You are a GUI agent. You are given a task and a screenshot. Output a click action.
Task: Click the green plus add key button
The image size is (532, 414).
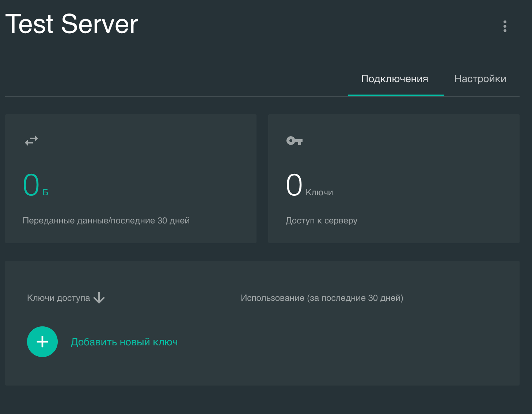pyautogui.click(x=42, y=342)
